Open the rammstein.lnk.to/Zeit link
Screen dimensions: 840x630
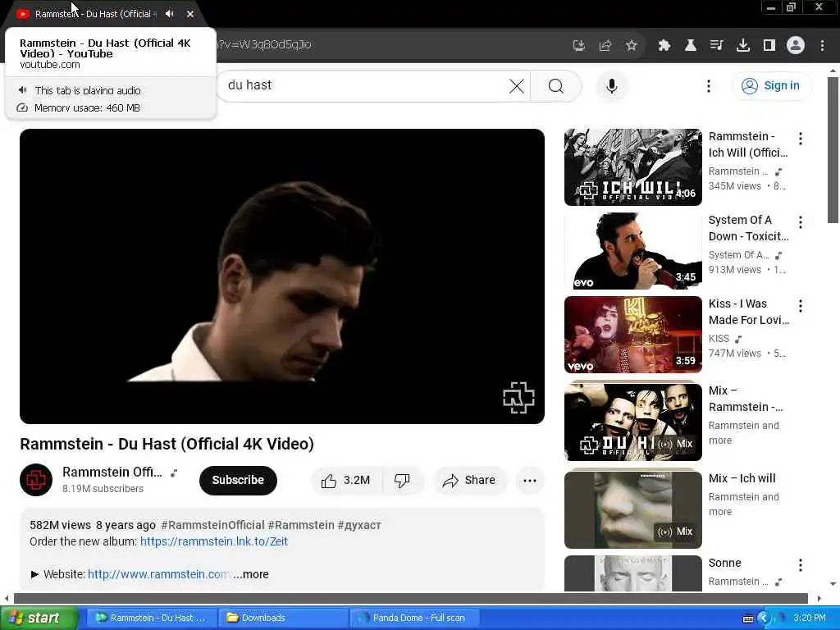coord(214,541)
